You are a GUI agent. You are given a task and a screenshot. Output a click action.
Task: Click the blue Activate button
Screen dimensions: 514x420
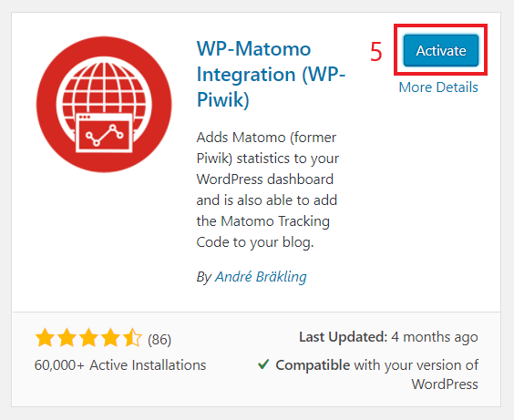pyautogui.click(x=441, y=50)
